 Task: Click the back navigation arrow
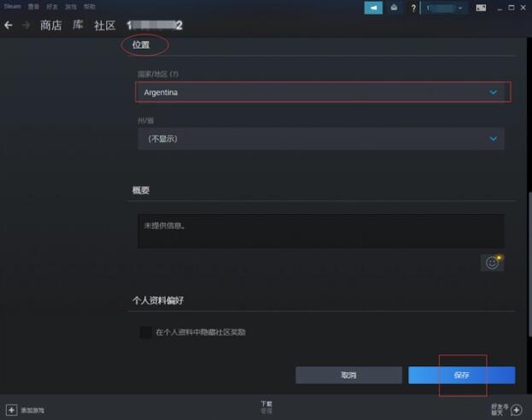coord(9,26)
